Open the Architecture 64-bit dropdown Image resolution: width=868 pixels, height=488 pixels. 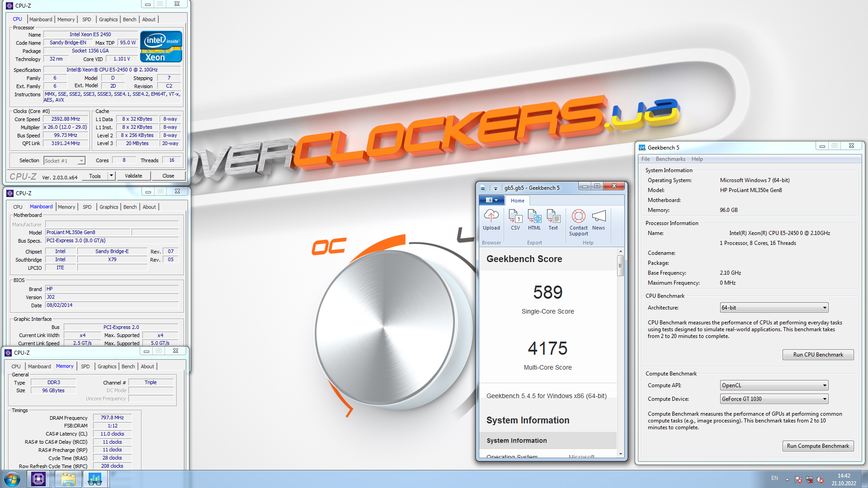774,308
